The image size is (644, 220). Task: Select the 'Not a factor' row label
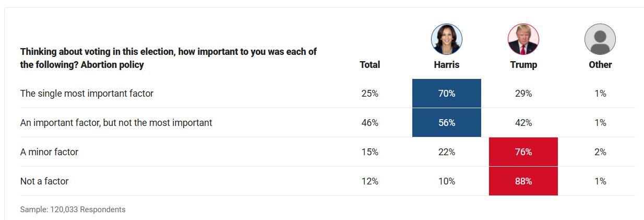(44, 181)
